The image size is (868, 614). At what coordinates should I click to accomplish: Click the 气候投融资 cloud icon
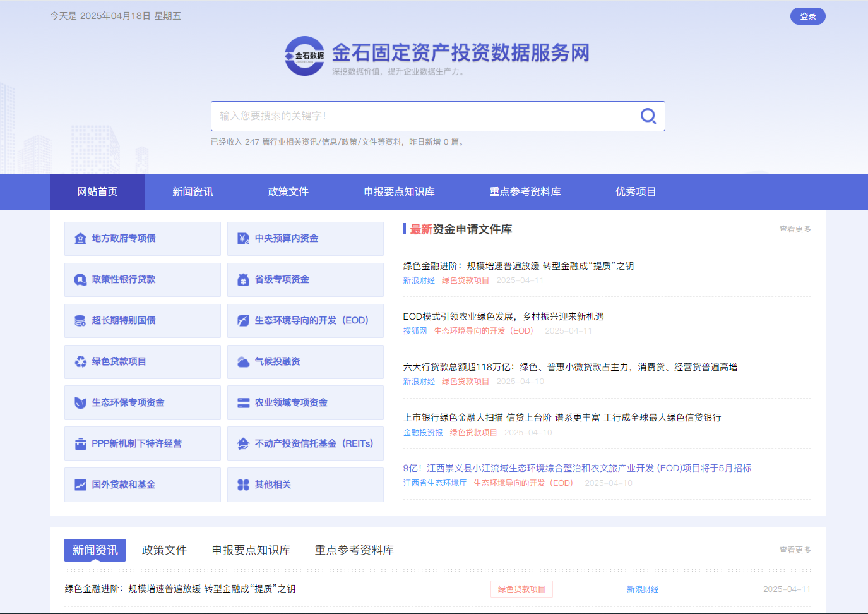tap(243, 362)
